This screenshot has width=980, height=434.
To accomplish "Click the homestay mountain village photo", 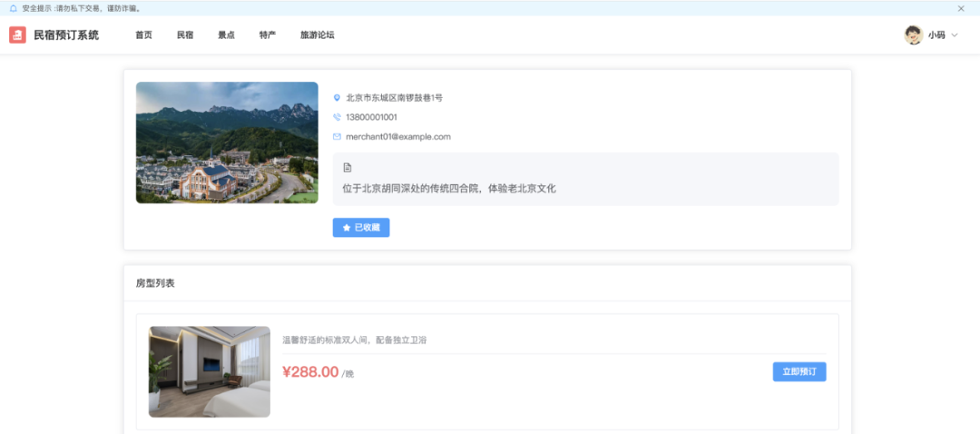I will click(x=227, y=143).
